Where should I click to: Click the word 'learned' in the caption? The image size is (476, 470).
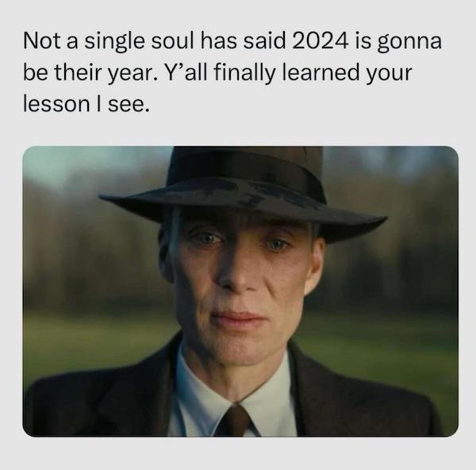point(321,72)
